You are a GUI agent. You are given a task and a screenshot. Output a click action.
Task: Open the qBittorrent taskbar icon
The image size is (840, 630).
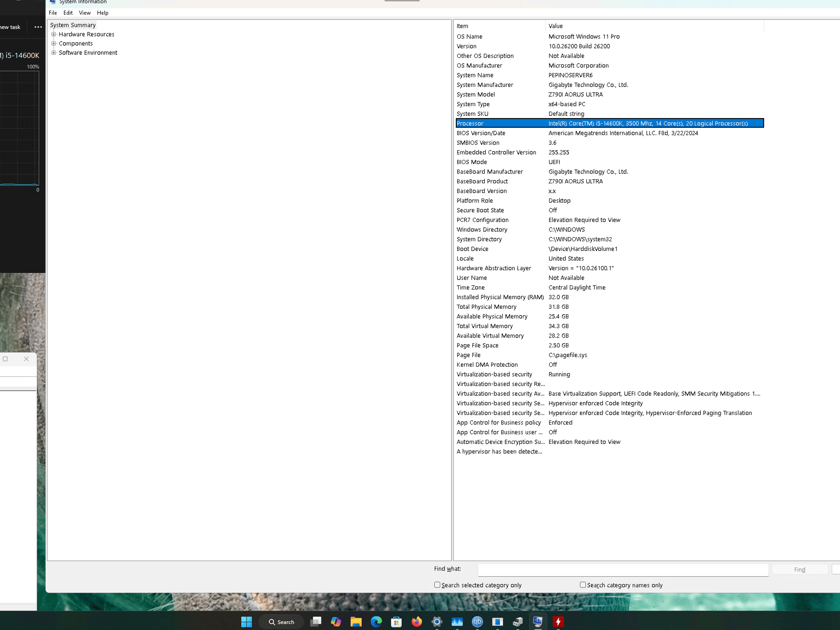tap(477, 622)
